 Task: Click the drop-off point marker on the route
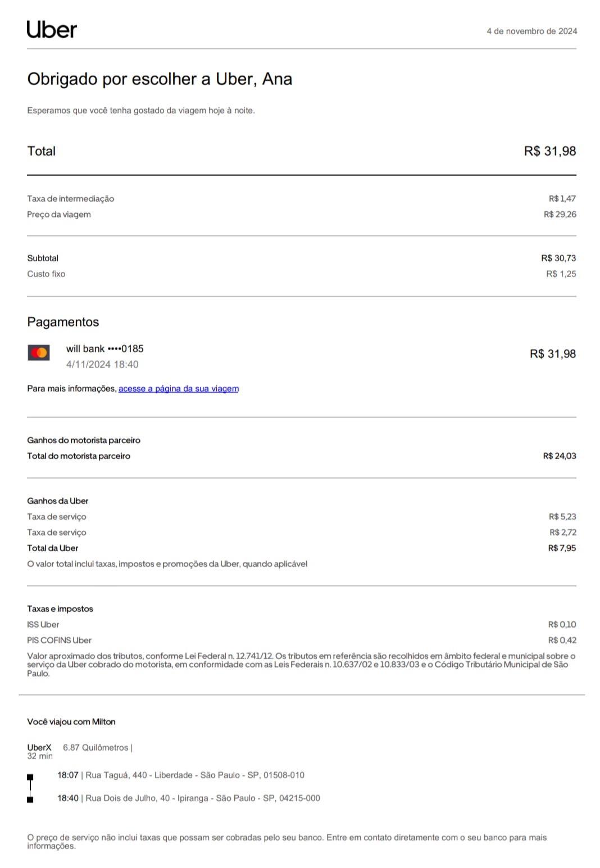click(30, 799)
